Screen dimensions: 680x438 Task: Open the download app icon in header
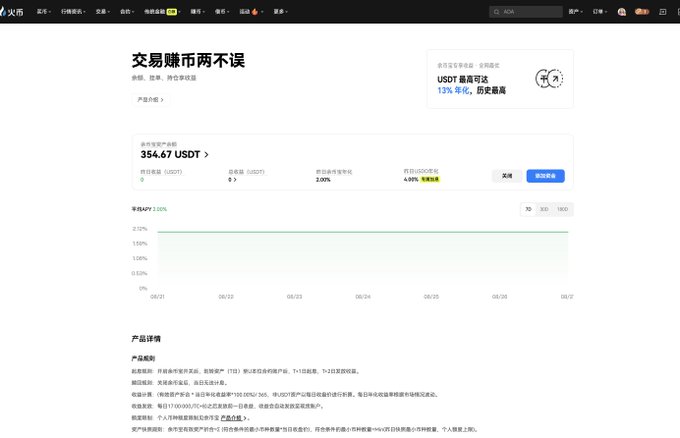point(662,12)
